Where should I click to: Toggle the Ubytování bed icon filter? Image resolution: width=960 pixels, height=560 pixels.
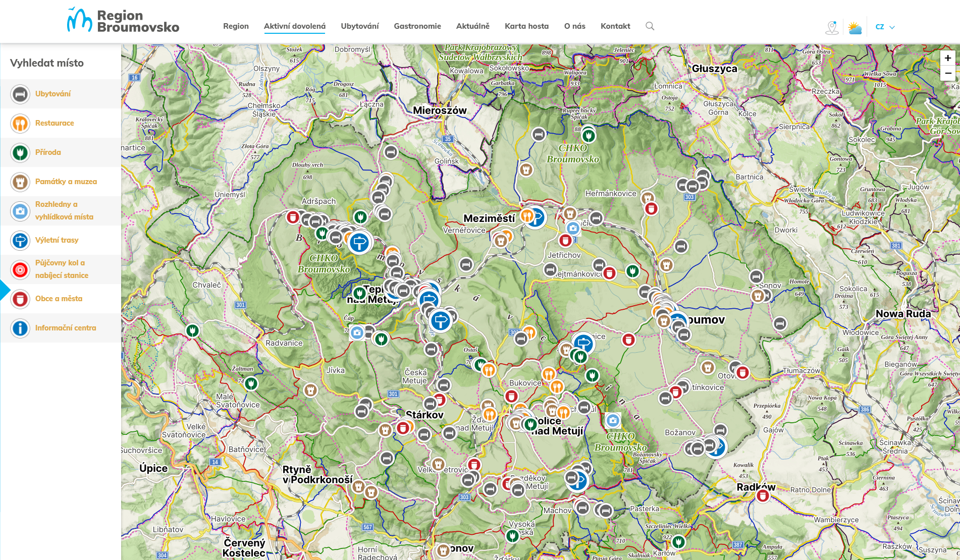pos(20,94)
